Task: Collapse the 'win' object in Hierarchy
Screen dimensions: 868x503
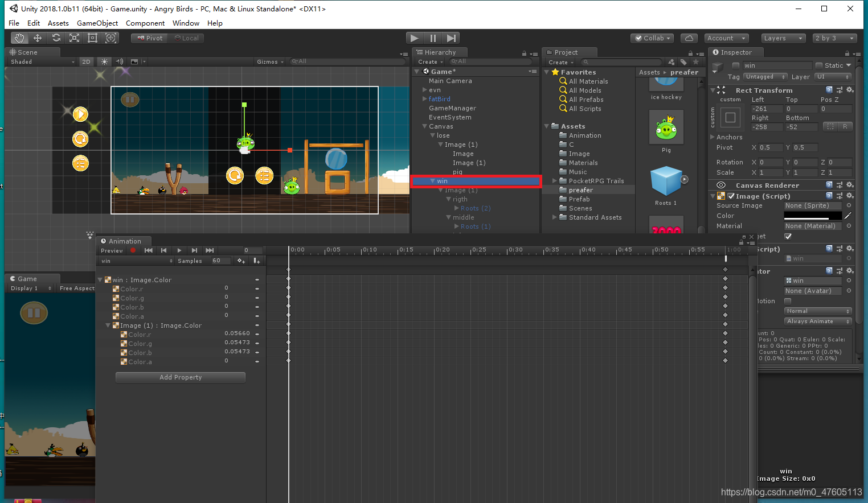Action: tap(432, 181)
